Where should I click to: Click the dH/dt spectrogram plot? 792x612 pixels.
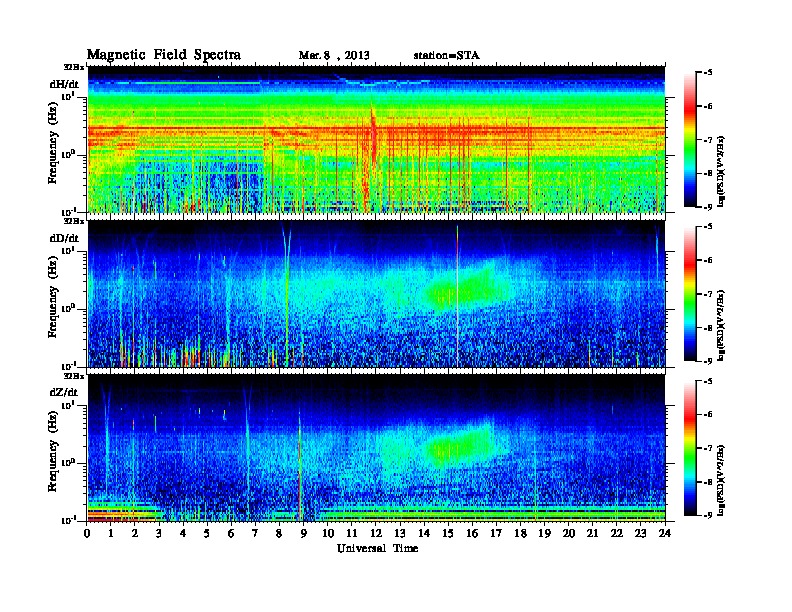pos(376,139)
